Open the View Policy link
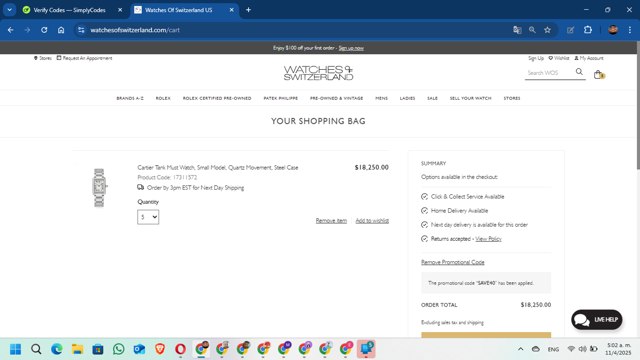The width and height of the screenshot is (640, 360). [488, 239]
